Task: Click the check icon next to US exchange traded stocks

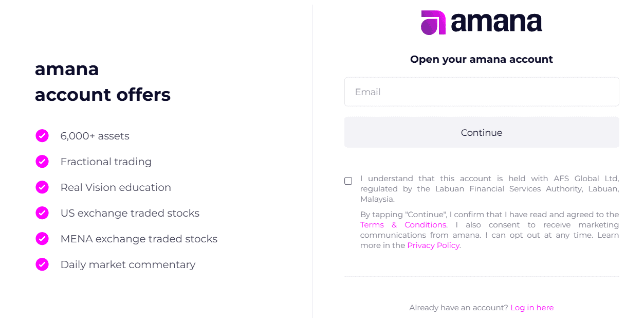Action: tap(42, 213)
